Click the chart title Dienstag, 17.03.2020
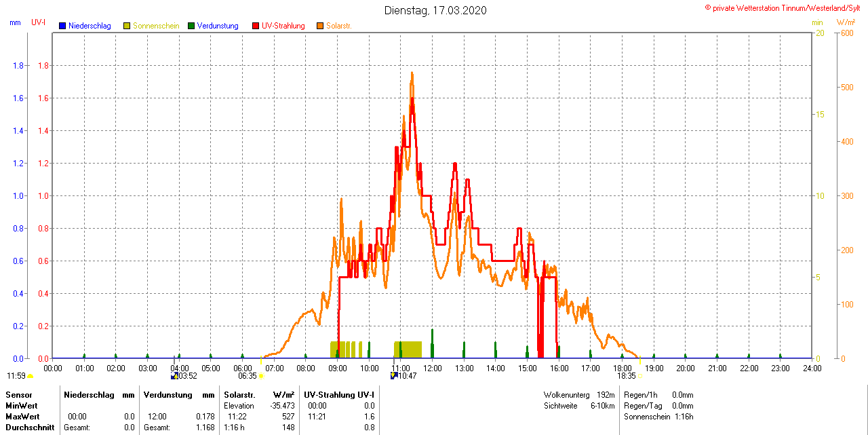Image resolution: width=868 pixels, height=435 pixels. pyautogui.click(x=435, y=10)
